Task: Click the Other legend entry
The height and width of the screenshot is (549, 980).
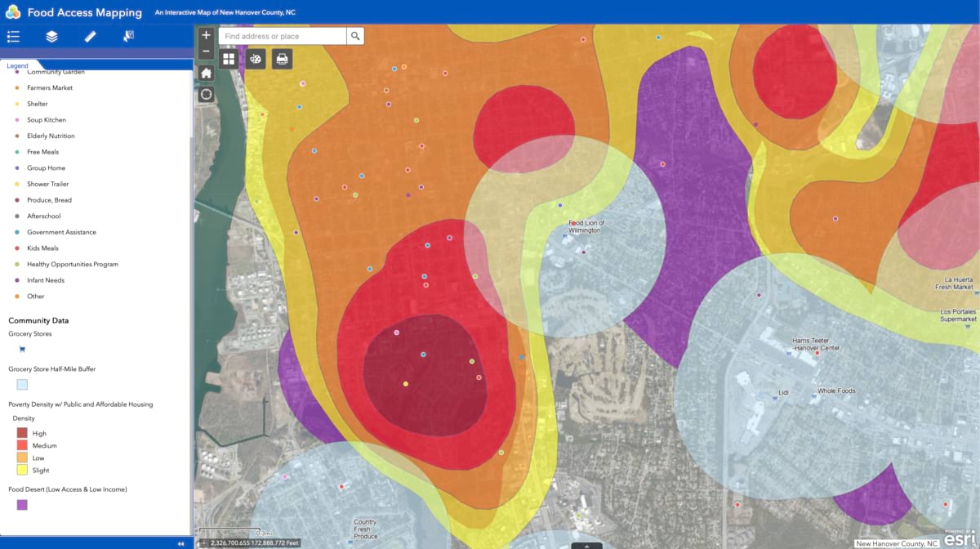Action: (x=36, y=297)
